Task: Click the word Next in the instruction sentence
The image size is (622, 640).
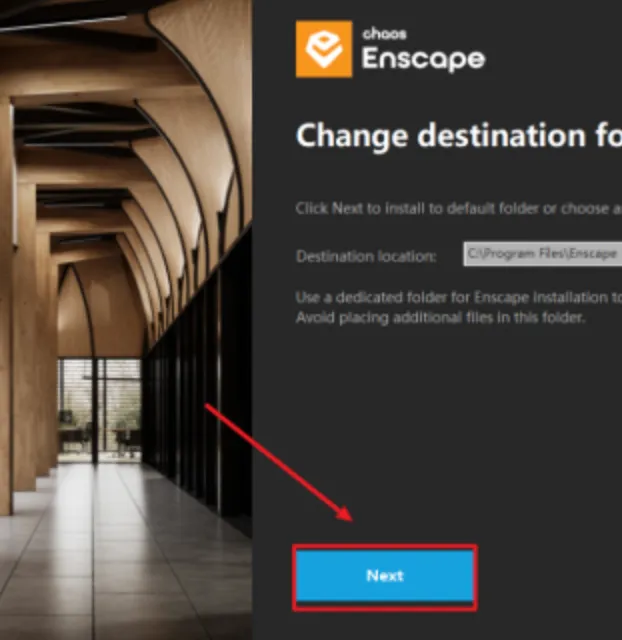Action: (x=347, y=208)
